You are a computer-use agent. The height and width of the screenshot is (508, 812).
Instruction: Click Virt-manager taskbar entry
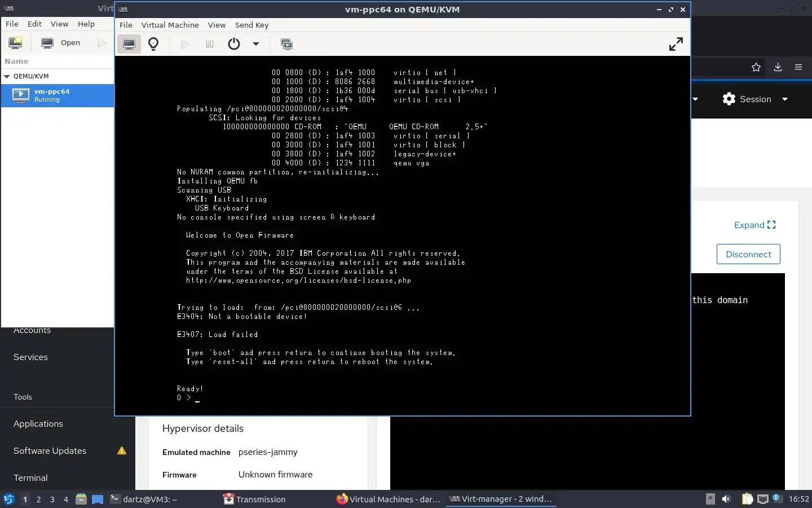(x=501, y=499)
